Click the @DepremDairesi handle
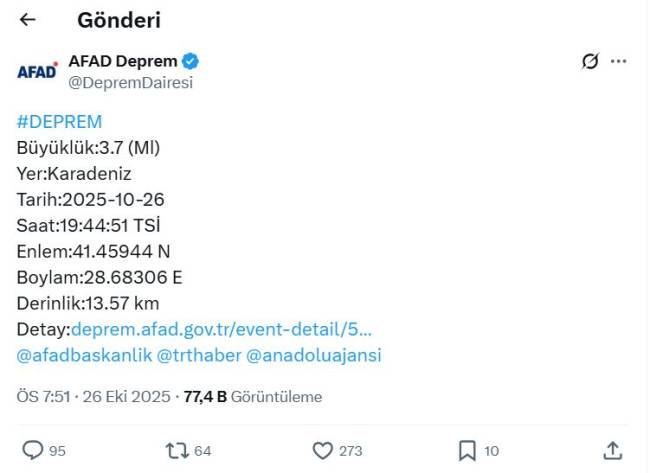This screenshot has height=473, width=650. click(x=130, y=83)
